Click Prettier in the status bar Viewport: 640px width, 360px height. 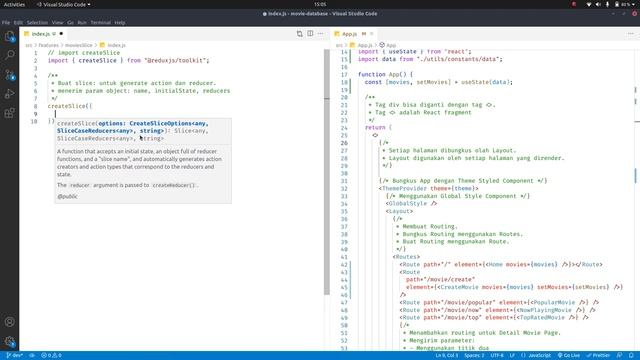pyautogui.click(x=598, y=356)
